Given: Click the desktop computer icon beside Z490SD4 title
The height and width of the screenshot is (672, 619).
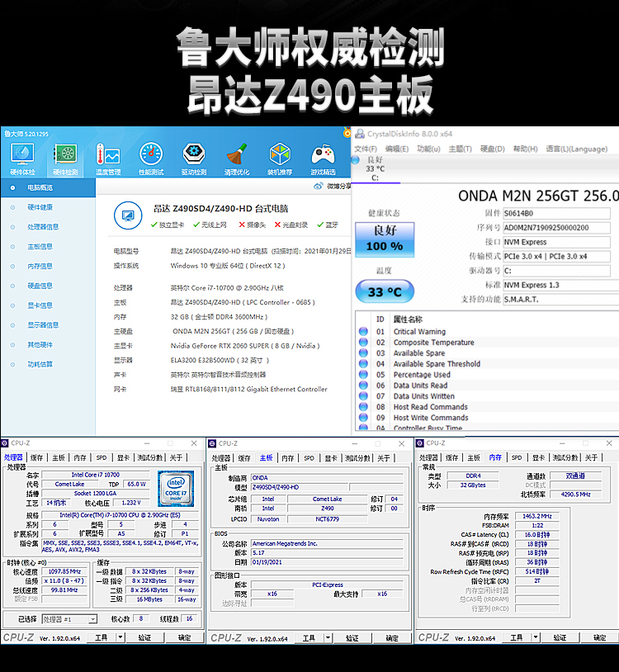Looking at the screenshot, I should point(128,215).
